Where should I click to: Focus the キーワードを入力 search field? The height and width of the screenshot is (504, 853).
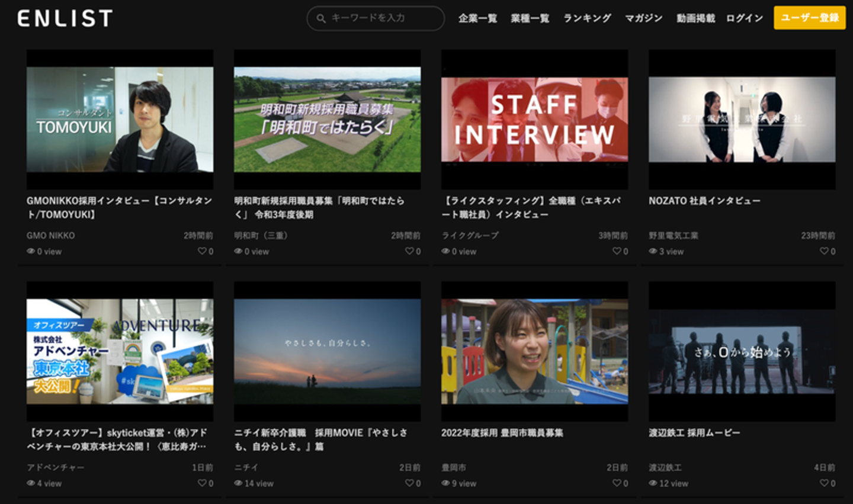click(376, 18)
